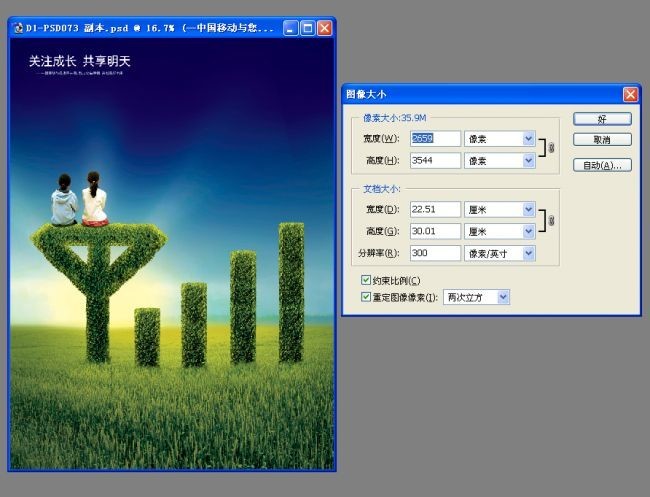Open the pixel width unit dropdown (像素)

[x=500, y=138]
